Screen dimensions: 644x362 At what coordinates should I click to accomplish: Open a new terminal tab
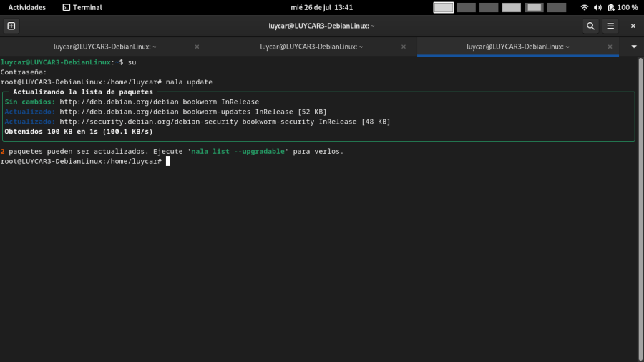(11, 26)
